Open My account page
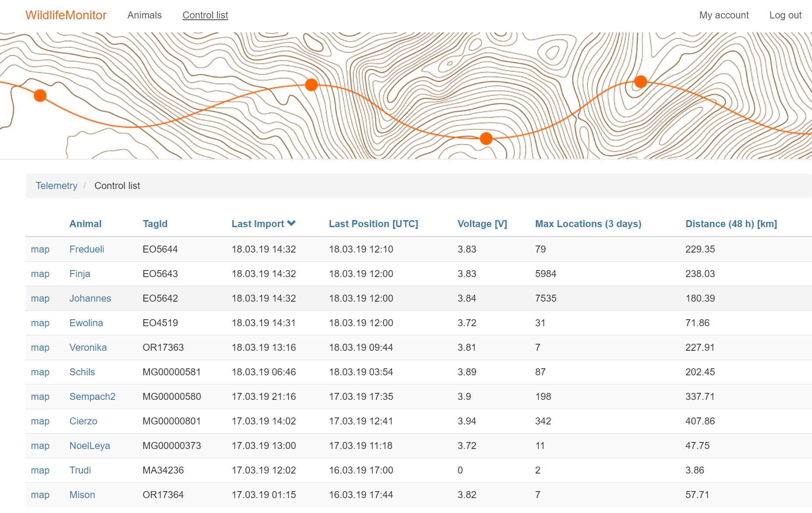The image size is (812, 513). pyautogui.click(x=723, y=15)
